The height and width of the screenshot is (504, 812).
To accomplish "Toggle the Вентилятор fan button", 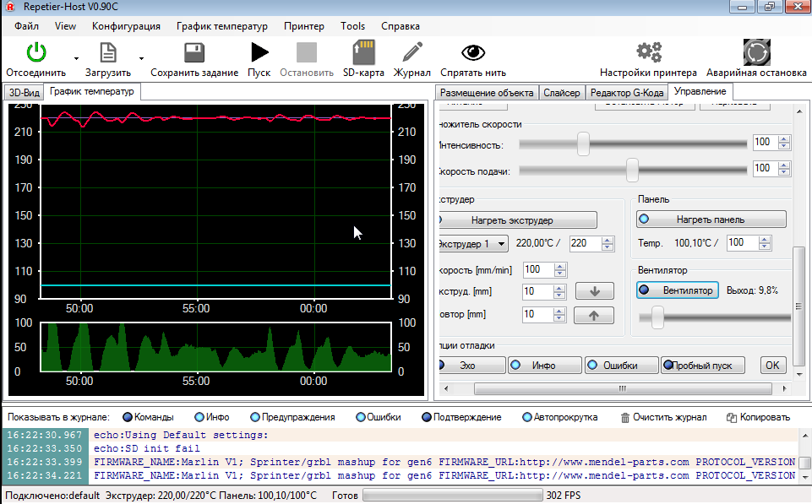I will [x=677, y=290].
